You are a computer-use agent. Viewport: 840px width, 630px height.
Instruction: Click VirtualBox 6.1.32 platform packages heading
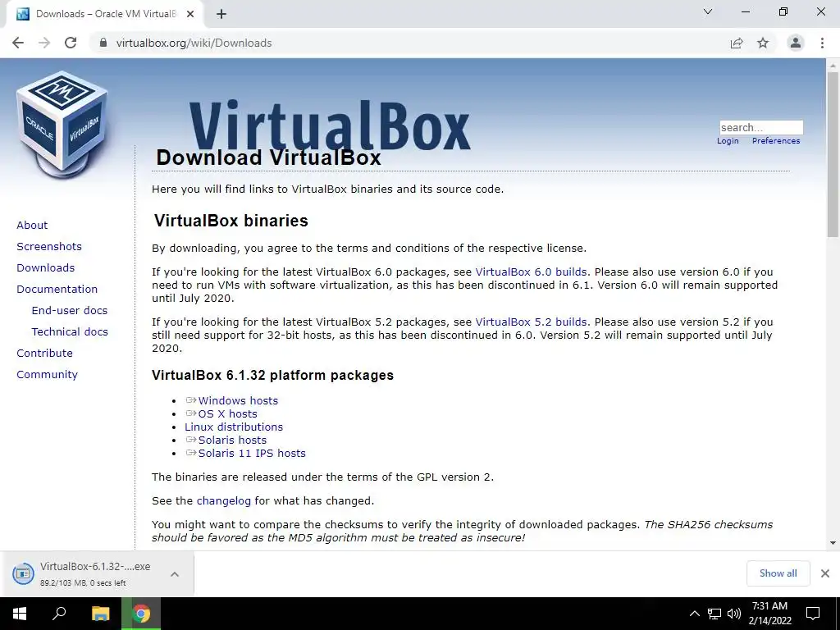pyautogui.click(x=272, y=375)
